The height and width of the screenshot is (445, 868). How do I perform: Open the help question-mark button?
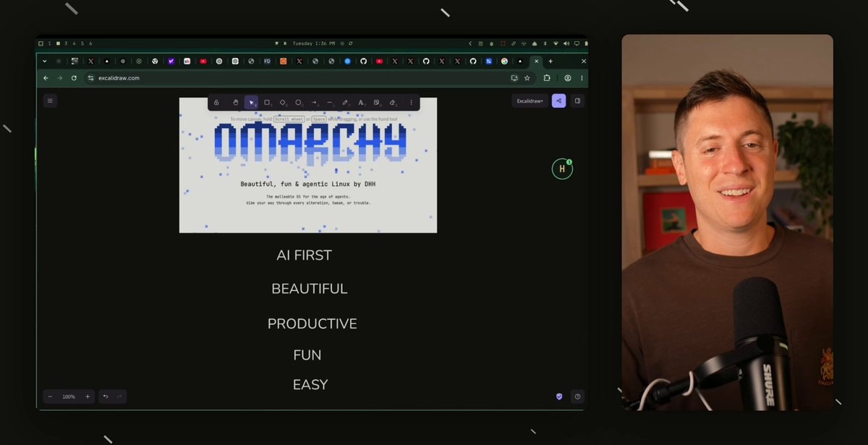[577, 397]
